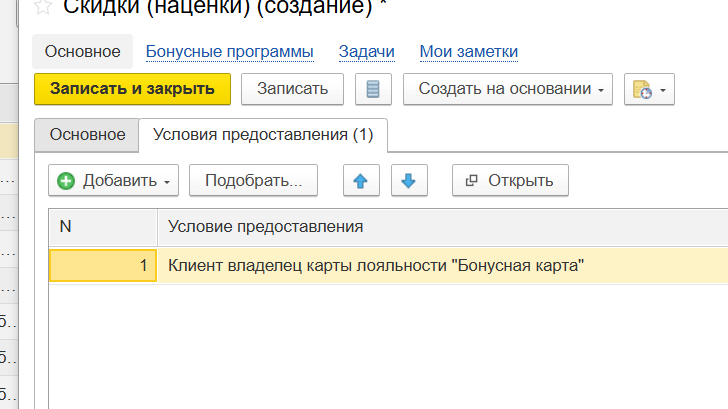Image resolution: width=728 pixels, height=409 pixels.
Task: Click the document list icon next to Записать
Action: point(373,88)
